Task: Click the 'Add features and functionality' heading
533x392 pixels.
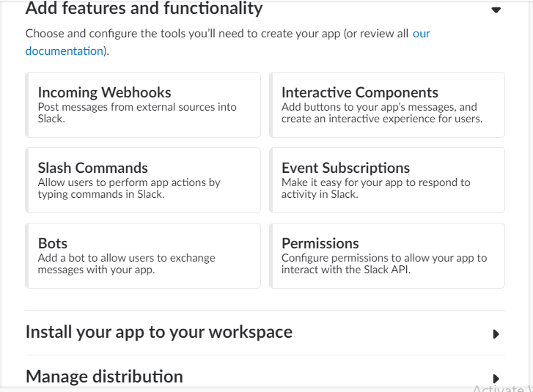Action: click(x=144, y=8)
